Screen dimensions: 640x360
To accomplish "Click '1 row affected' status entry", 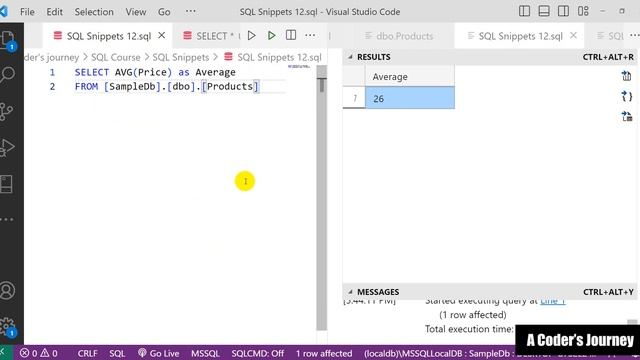I will 324,353.
